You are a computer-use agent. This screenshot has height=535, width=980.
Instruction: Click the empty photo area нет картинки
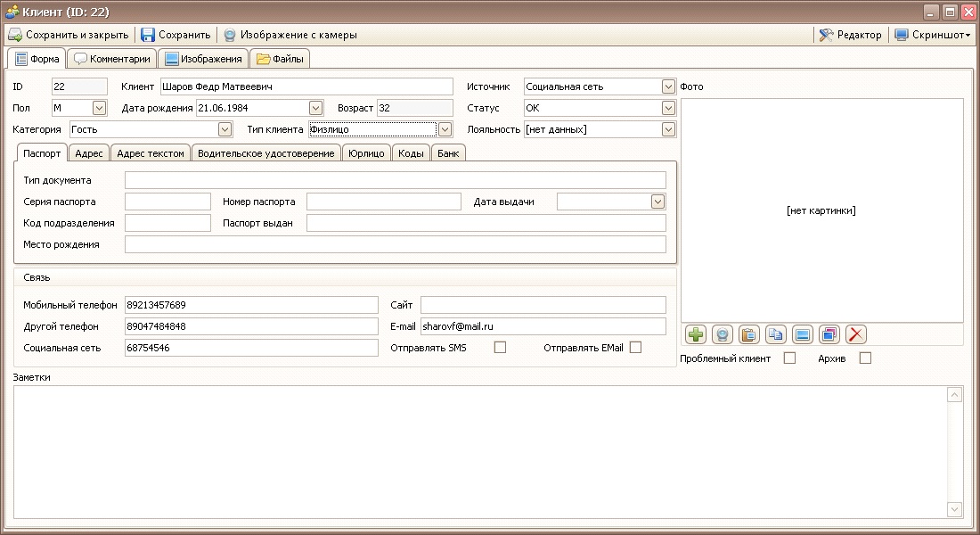pyautogui.click(x=821, y=210)
